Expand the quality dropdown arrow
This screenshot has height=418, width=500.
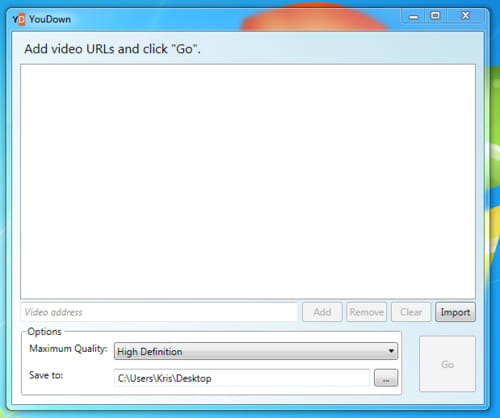[391, 351]
